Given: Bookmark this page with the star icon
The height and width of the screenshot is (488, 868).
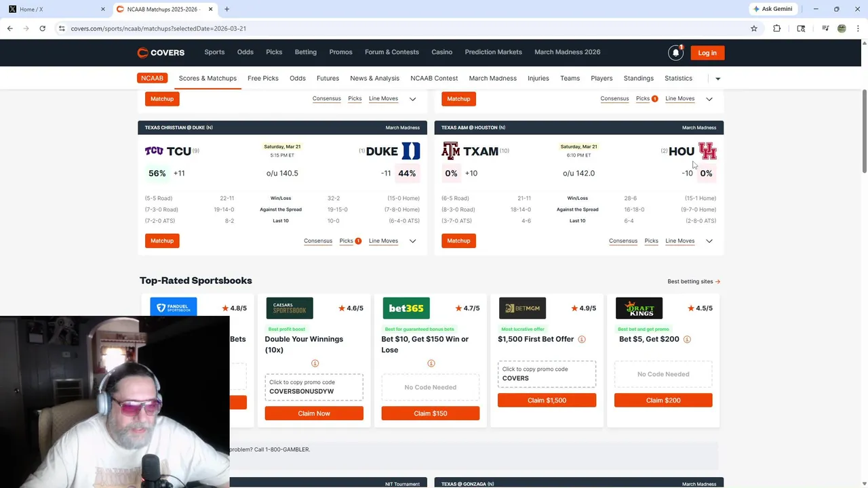Looking at the screenshot, I should click(x=753, y=28).
